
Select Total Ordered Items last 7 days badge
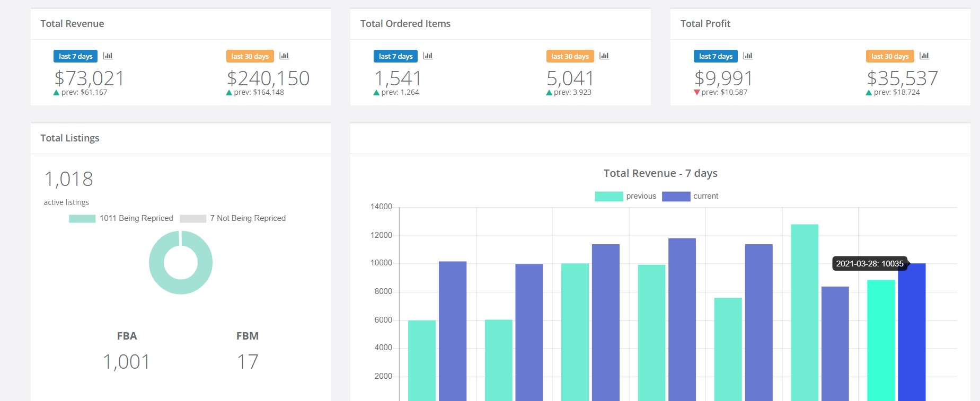click(395, 56)
